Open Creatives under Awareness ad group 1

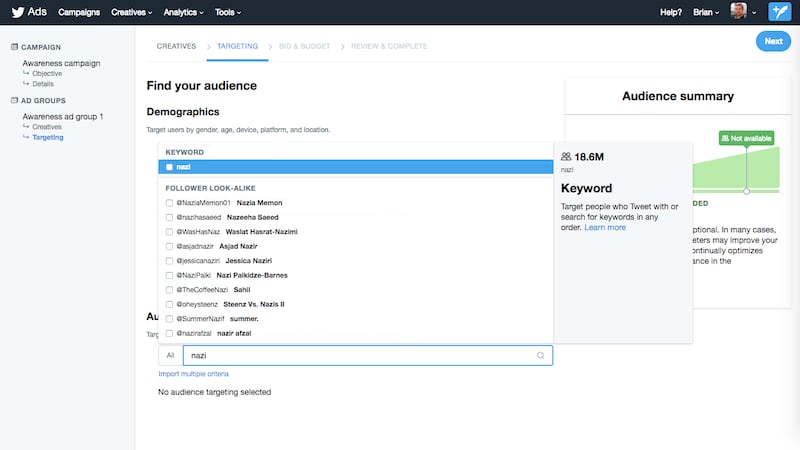tap(47, 127)
